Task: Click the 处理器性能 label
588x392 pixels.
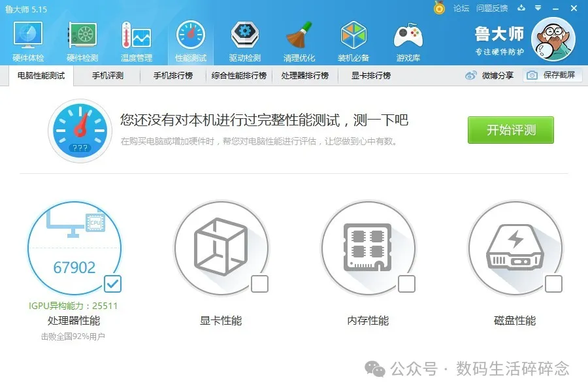Action: (x=74, y=320)
